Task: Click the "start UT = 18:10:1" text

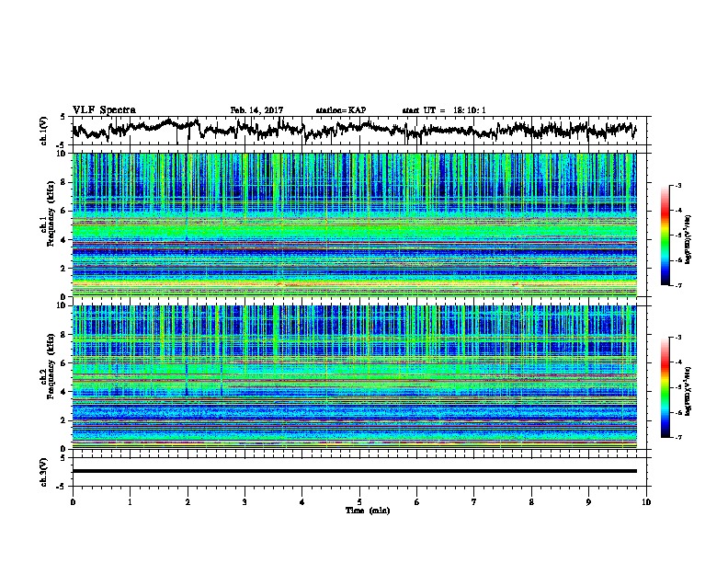Action: [444, 110]
